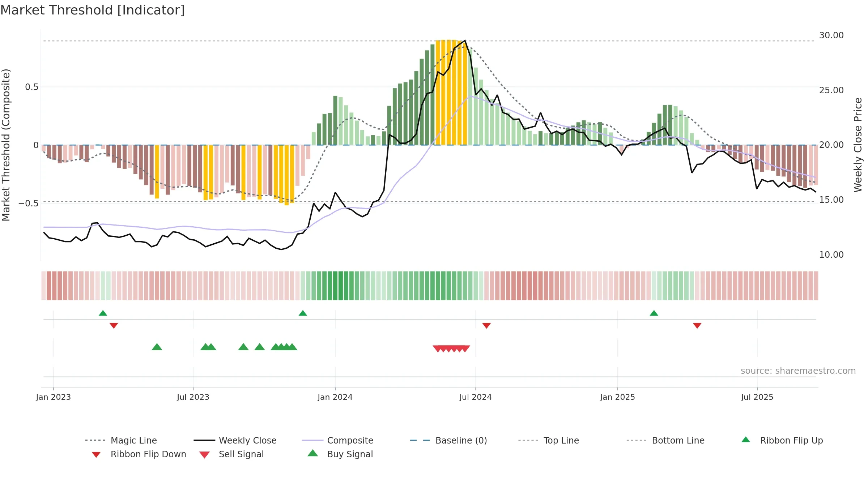The width and height of the screenshot is (868, 488).
Task: Click the first ribbon flip up marker in early 2023
Action: click(x=103, y=313)
